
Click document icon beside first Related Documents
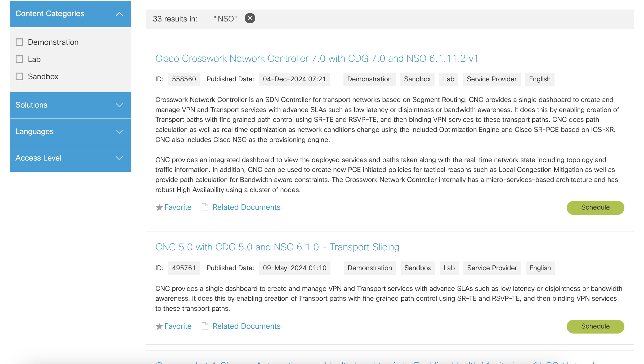205,207
